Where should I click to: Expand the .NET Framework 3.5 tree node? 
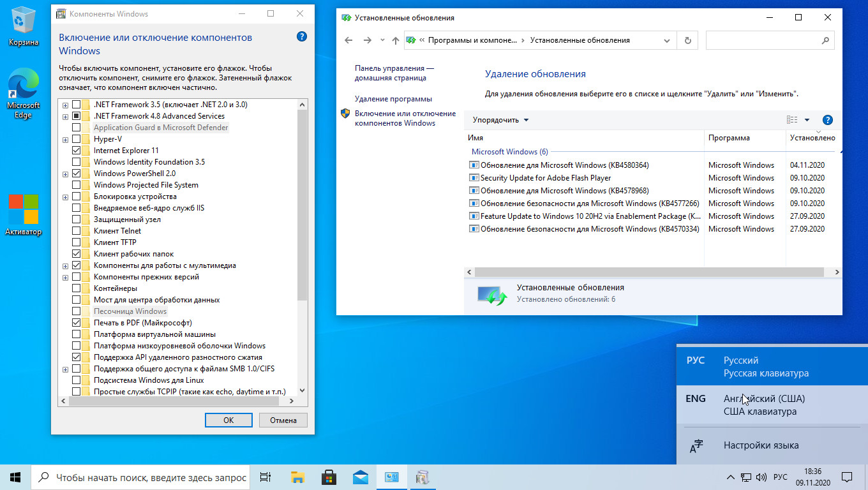tap(65, 105)
